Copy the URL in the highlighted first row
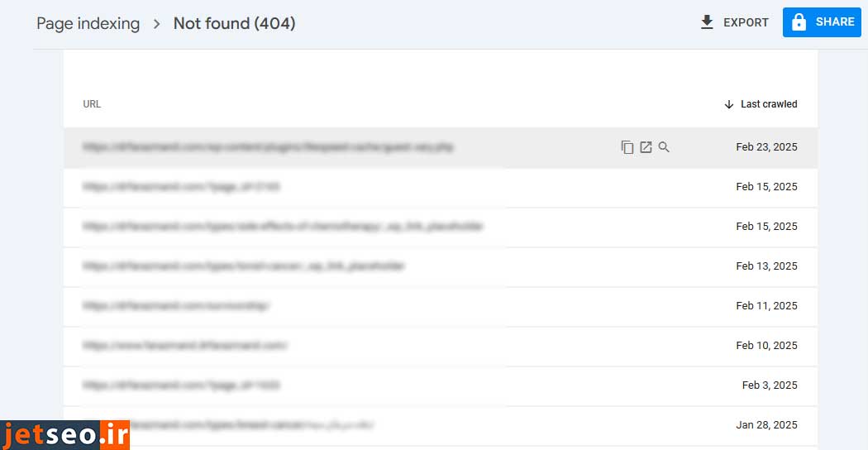This screenshot has width=868, height=450. 627,147
